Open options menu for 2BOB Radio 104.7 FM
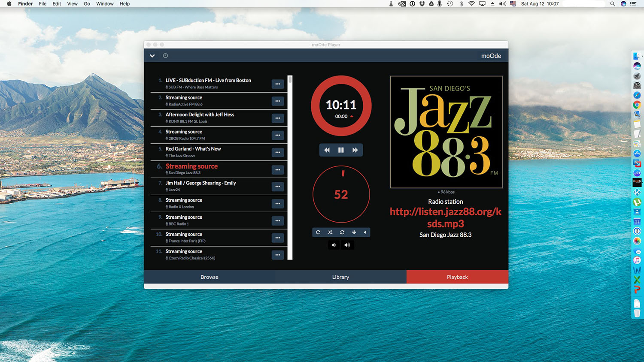Image resolution: width=644 pixels, height=362 pixels. coord(278,136)
